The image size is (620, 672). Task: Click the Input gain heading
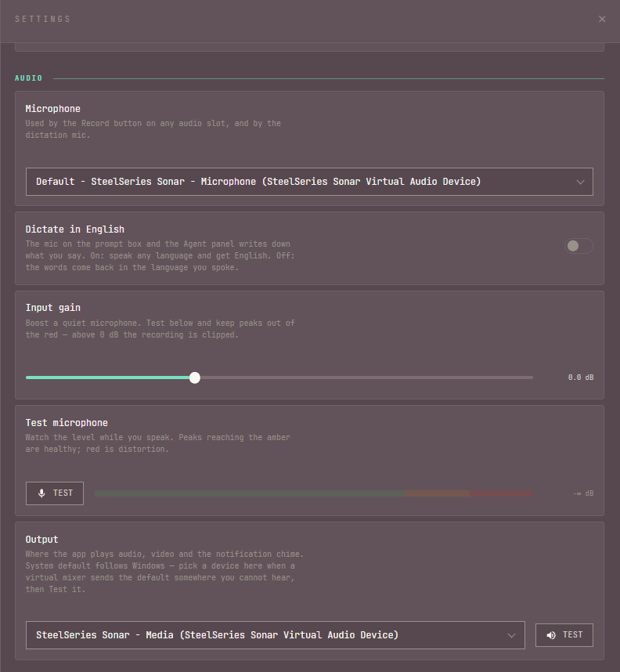pyautogui.click(x=53, y=308)
